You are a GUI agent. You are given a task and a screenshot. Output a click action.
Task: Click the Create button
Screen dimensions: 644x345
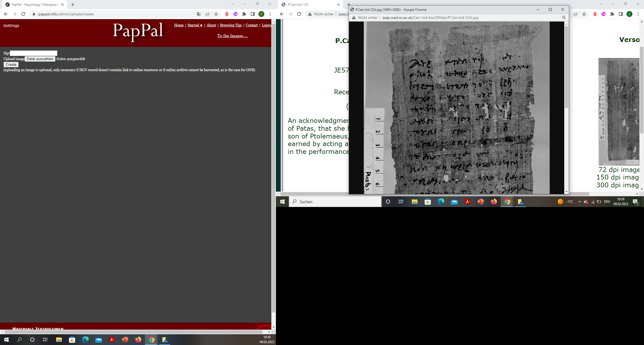point(11,64)
